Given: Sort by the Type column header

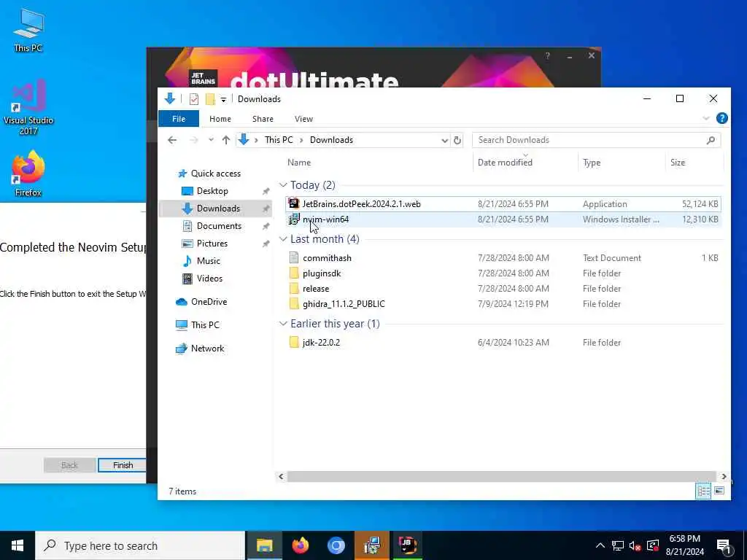Looking at the screenshot, I should (x=592, y=163).
